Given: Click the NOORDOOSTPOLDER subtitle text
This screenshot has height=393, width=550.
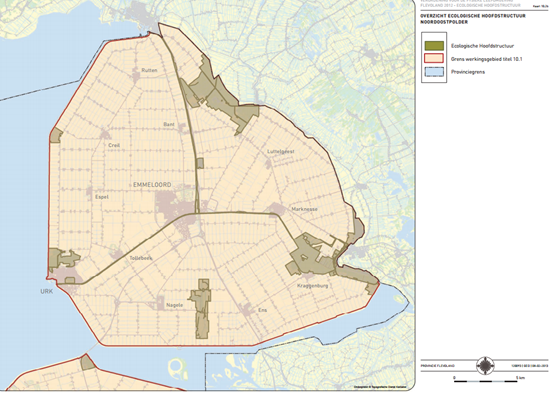Looking at the screenshot, I should [444, 22].
